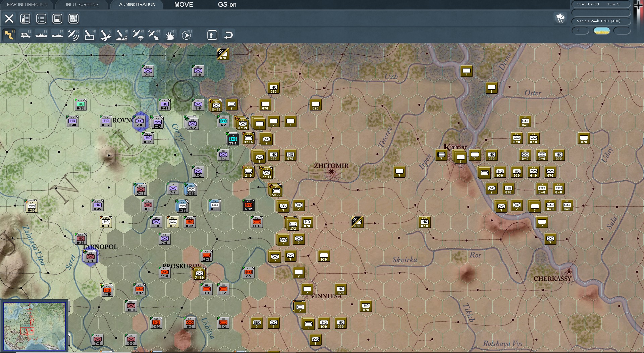Screen dimensions: 644x353
Task: Select the orange HQ 4-40 counter
Action: [x=107, y=290]
